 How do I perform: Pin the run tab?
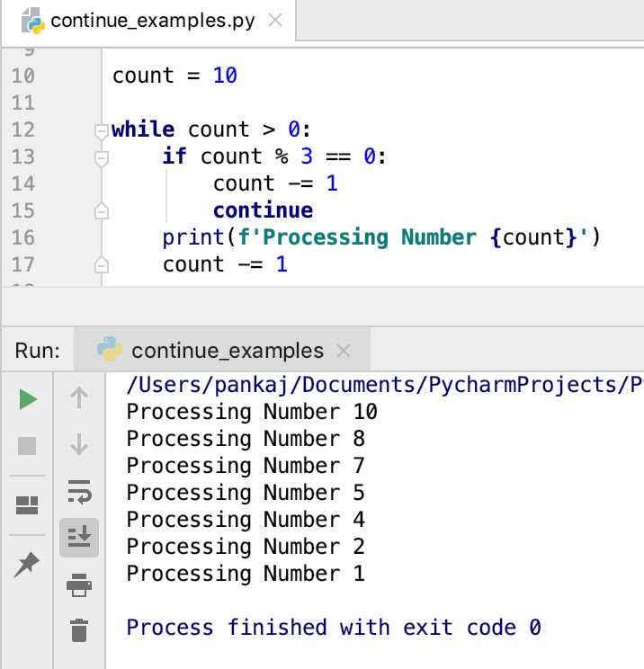coord(27,564)
